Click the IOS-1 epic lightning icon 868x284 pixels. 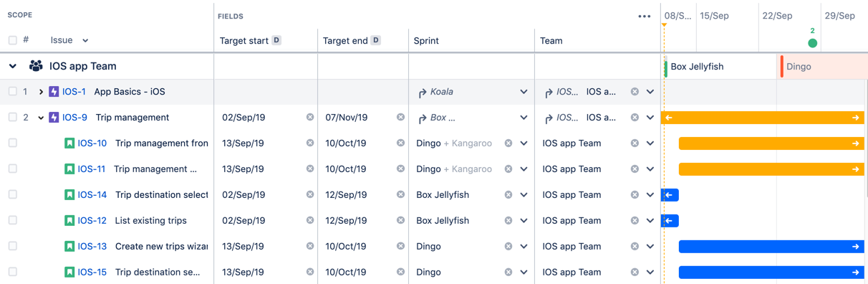tap(54, 92)
